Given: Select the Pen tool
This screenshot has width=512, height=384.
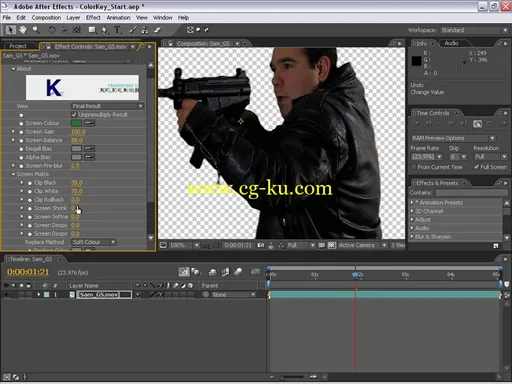Looking at the screenshot, I should tap(105, 30).
